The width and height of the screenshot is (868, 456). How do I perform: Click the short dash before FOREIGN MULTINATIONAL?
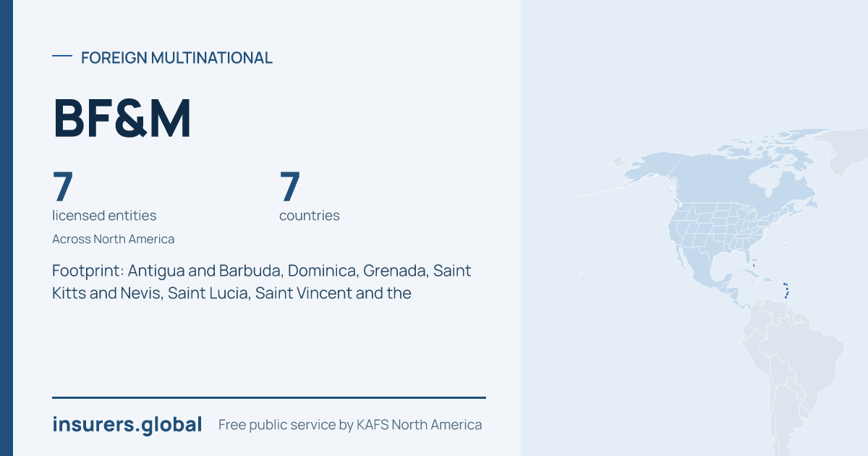tap(62, 56)
